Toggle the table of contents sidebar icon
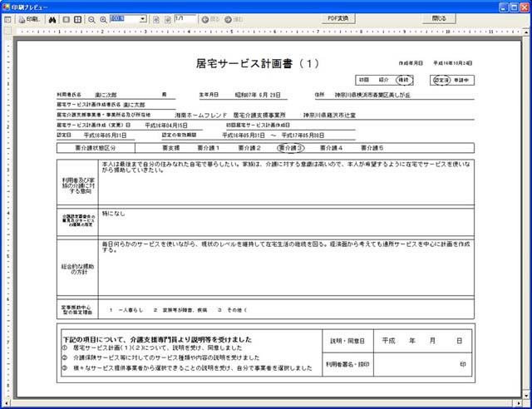The width and height of the screenshot is (532, 409). (7, 20)
